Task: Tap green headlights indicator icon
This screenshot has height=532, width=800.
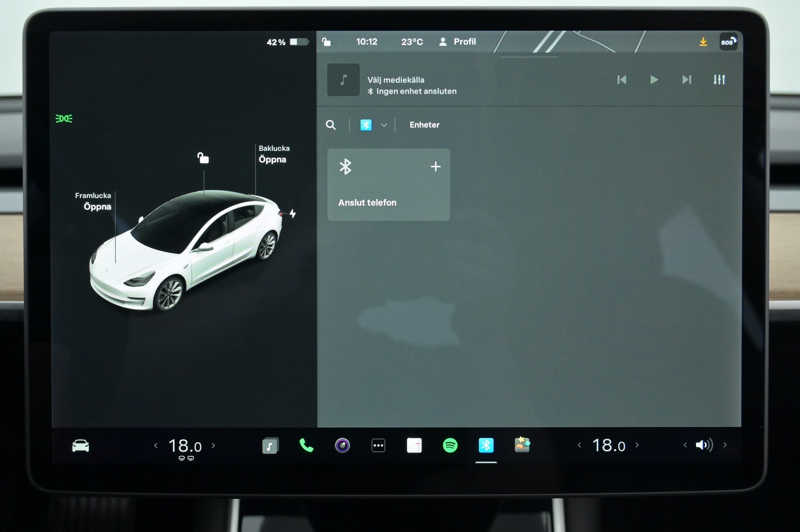Action: (x=64, y=118)
